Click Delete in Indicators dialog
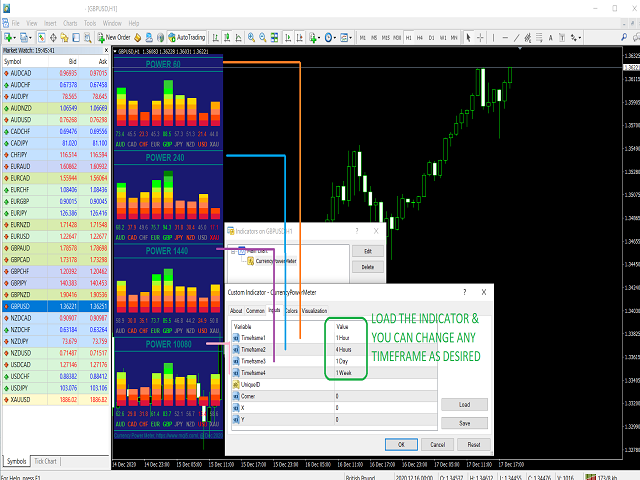The height and width of the screenshot is (480, 640). pyautogui.click(x=368, y=267)
